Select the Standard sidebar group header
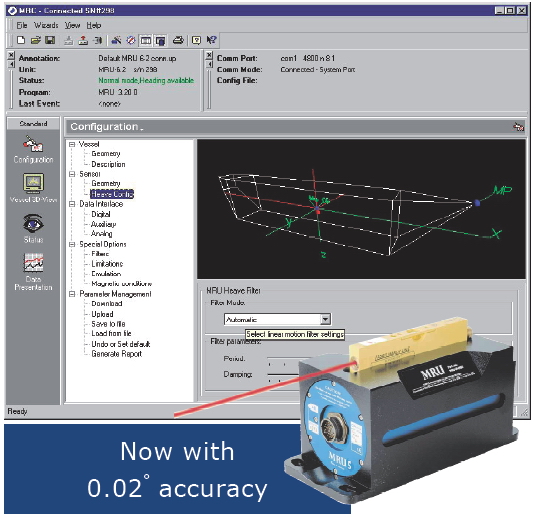Screen dimensions: 539x518 click(x=33, y=123)
